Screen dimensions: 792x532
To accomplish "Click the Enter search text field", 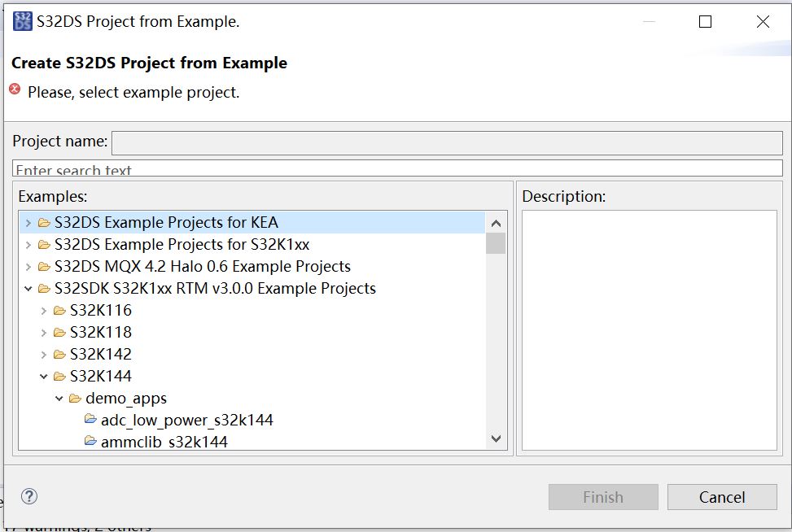I will pos(397,169).
